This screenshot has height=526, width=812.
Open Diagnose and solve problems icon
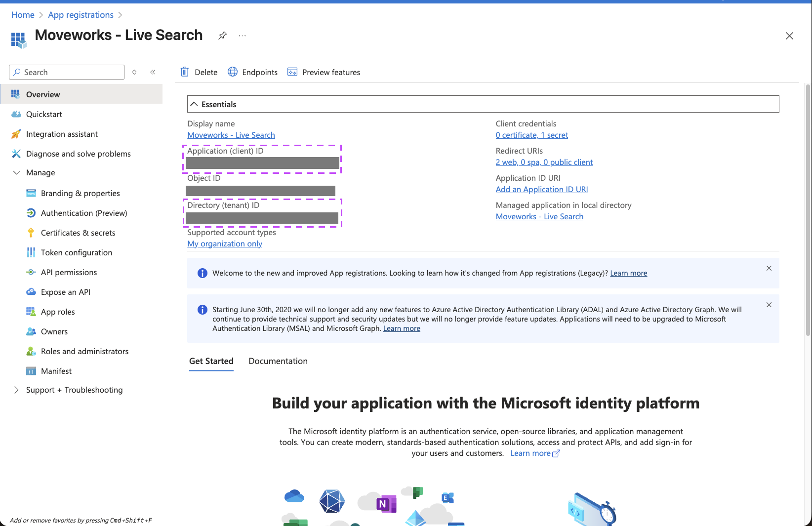click(x=16, y=154)
